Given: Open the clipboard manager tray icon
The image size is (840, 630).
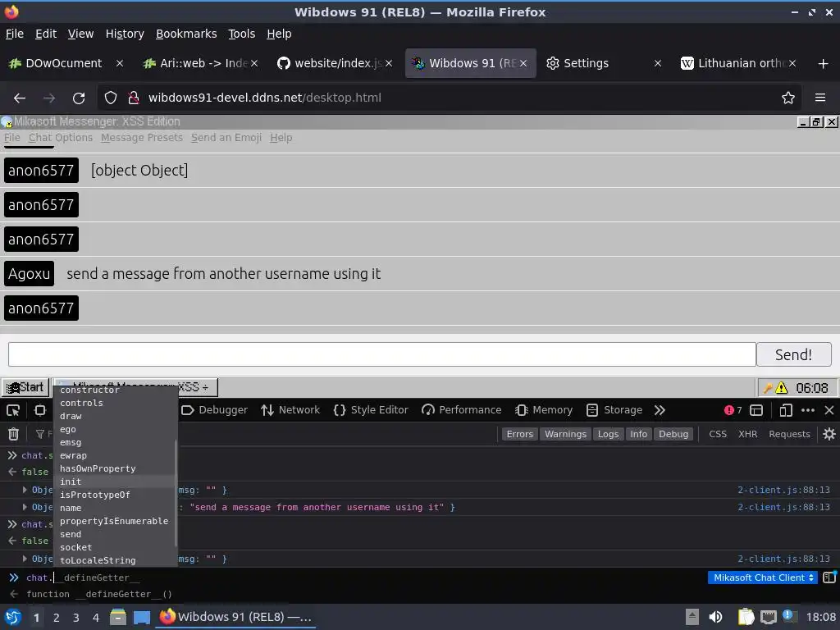Looking at the screenshot, I should (746, 617).
